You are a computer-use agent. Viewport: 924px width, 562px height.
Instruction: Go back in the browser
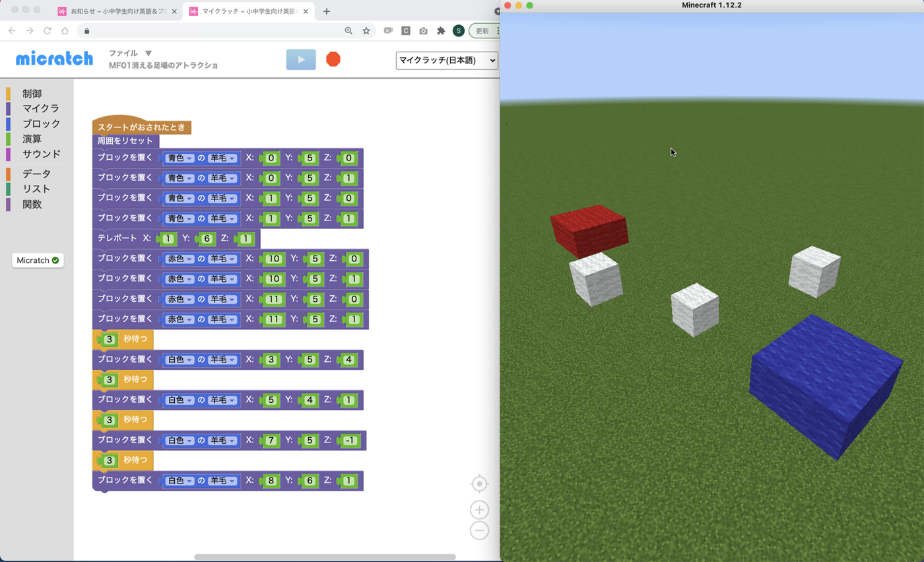pos(12,30)
